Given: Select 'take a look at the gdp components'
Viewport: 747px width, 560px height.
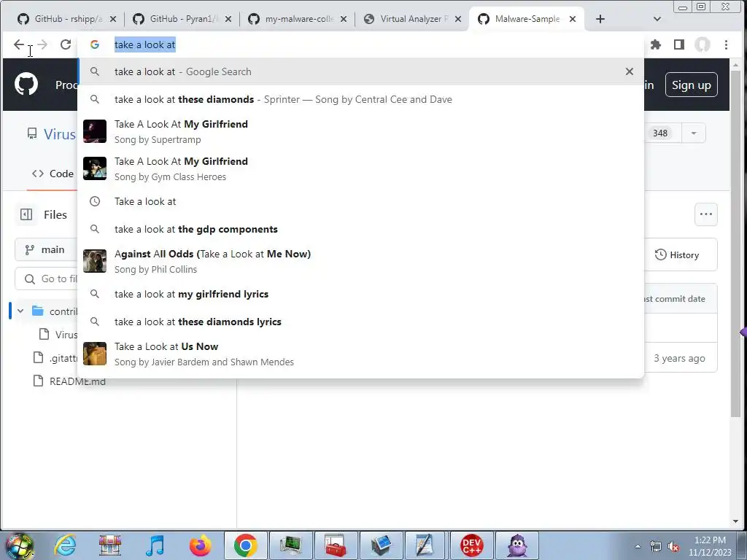Looking at the screenshot, I should 360,229.
